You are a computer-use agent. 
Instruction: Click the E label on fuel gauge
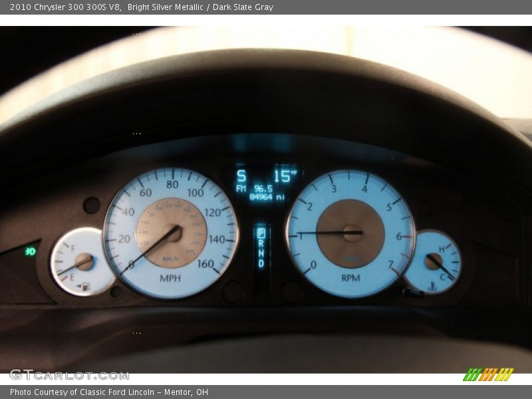coord(72,277)
